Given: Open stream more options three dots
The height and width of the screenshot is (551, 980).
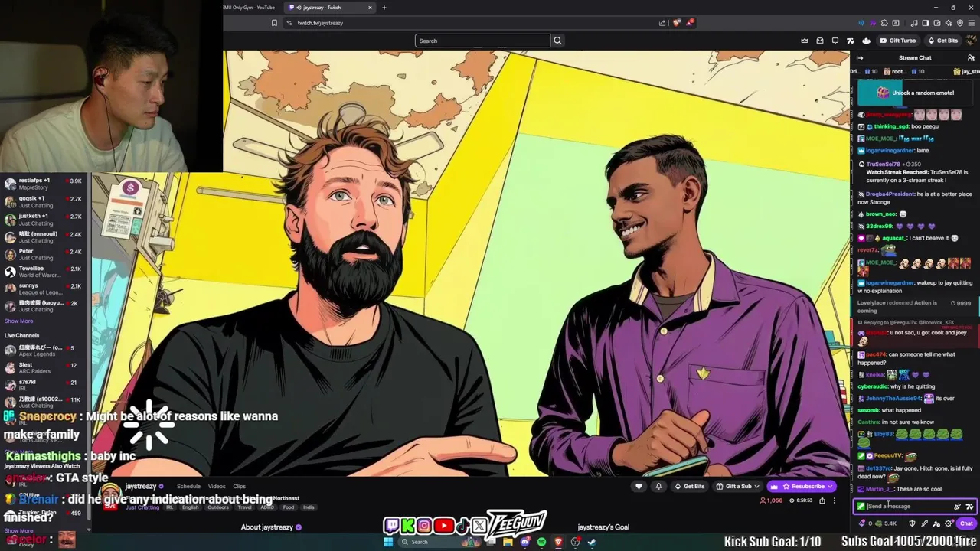Looking at the screenshot, I should [x=835, y=500].
